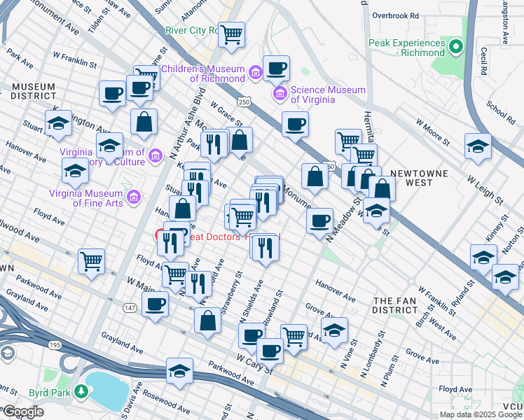This screenshot has width=524, height=420.
Task: Click the coffee cup marker below Science Museum
Action: (x=295, y=125)
